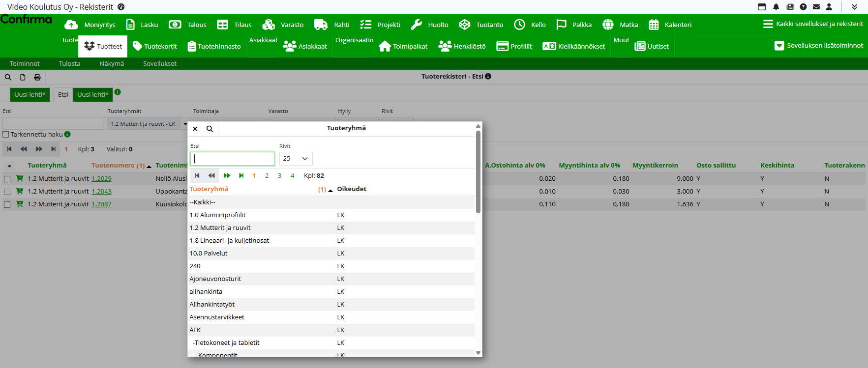Open product number 1.2029 link
868x368 pixels.
tap(101, 179)
